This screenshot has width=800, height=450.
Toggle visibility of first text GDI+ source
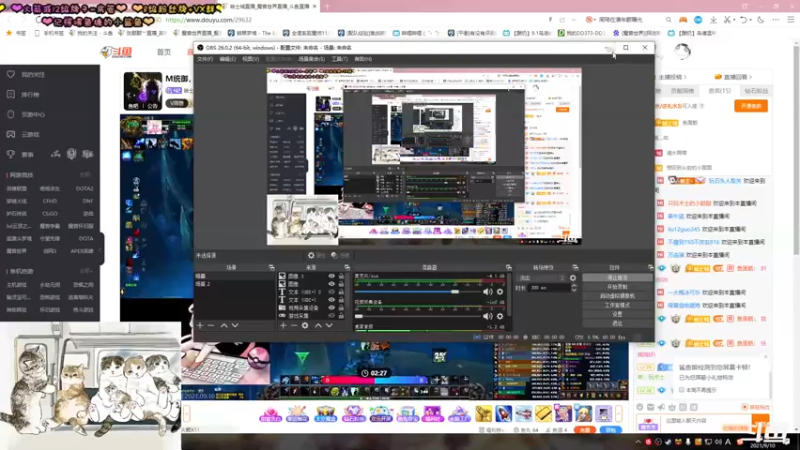[x=332, y=292]
